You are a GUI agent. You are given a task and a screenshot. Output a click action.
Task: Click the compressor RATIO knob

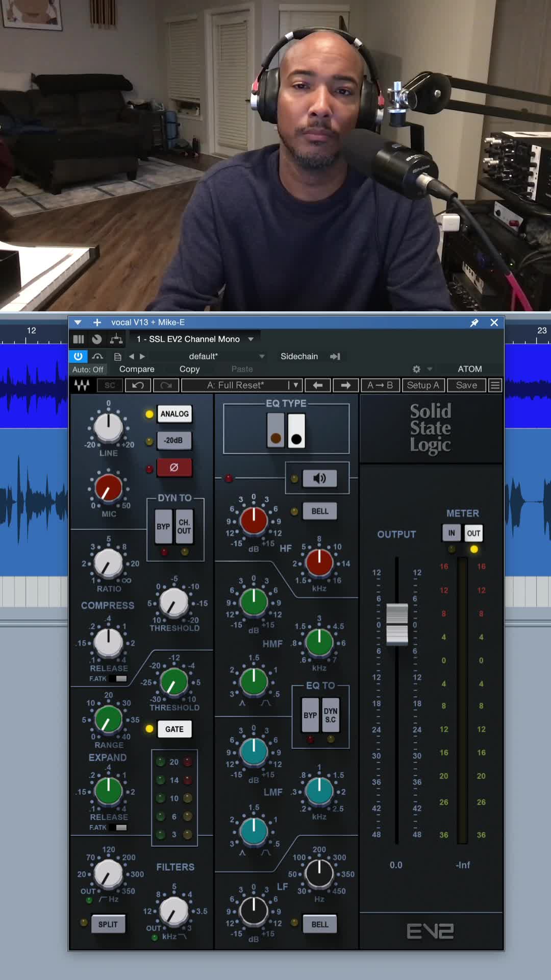[108, 563]
